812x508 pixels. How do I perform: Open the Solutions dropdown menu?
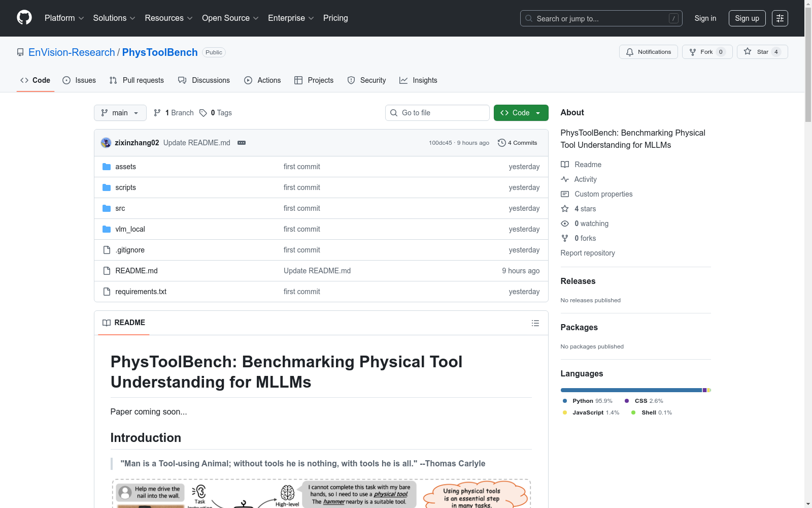pos(114,18)
